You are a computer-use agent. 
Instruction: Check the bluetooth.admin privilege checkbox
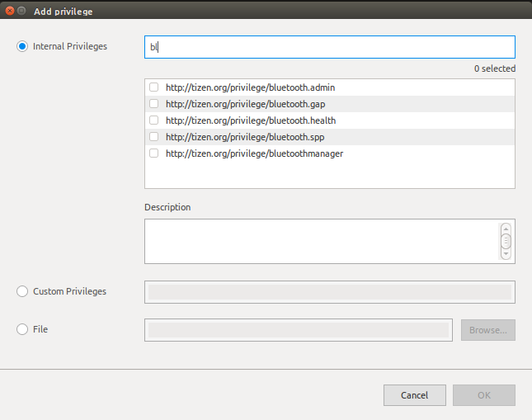pos(154,87)
